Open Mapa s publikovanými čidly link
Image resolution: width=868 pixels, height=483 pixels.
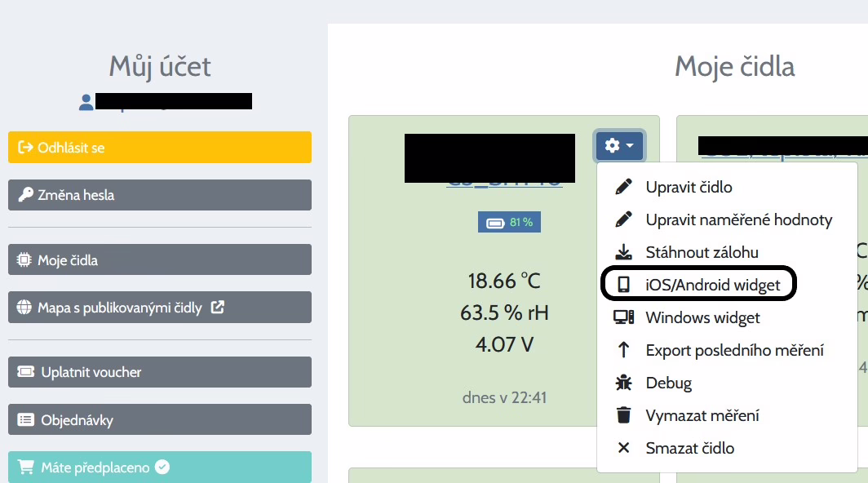coord(120,308)
